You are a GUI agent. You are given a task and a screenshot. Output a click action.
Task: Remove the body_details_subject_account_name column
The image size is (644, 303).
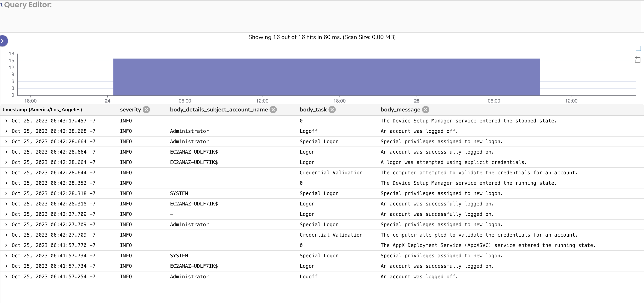point(273,110)
